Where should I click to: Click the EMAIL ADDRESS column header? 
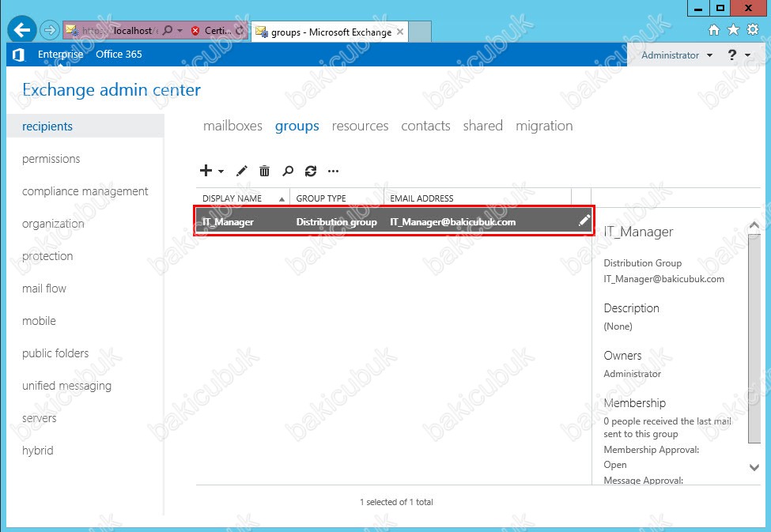pyautogui.click(x=478, y=198)
